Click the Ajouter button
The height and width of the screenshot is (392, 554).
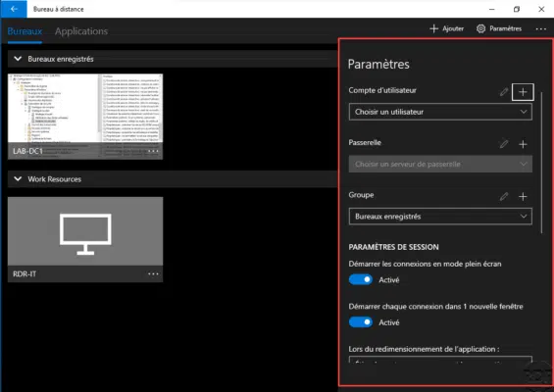point(446,28)
